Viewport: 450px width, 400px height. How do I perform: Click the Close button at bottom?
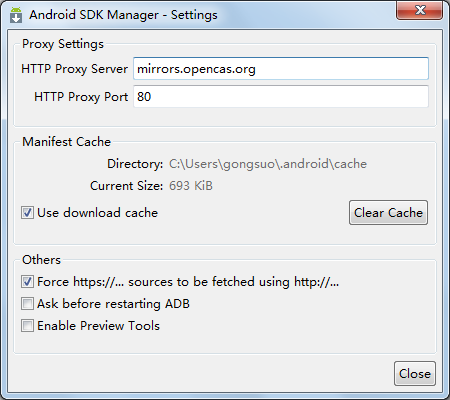[x=415, y=374]
